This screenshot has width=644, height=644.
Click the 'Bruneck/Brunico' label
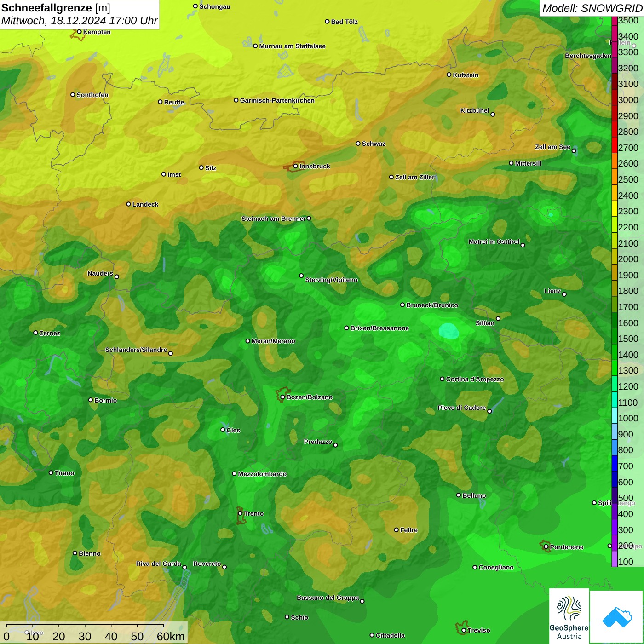point(432,305)
